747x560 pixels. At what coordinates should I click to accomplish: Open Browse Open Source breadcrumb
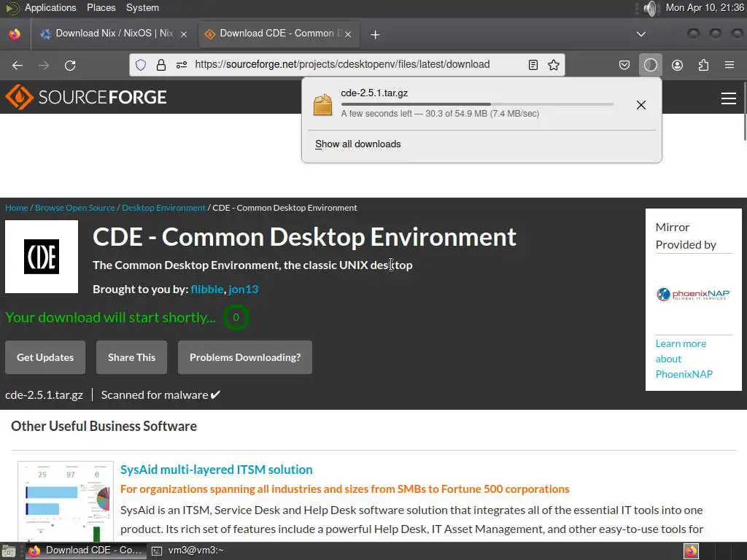(75, 208)
